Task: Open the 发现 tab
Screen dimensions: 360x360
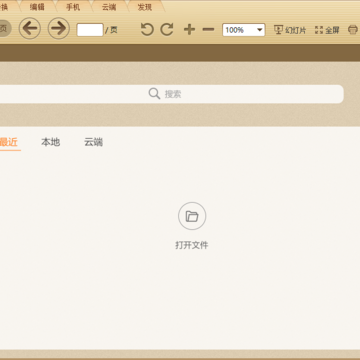Action: coord(145,7)
